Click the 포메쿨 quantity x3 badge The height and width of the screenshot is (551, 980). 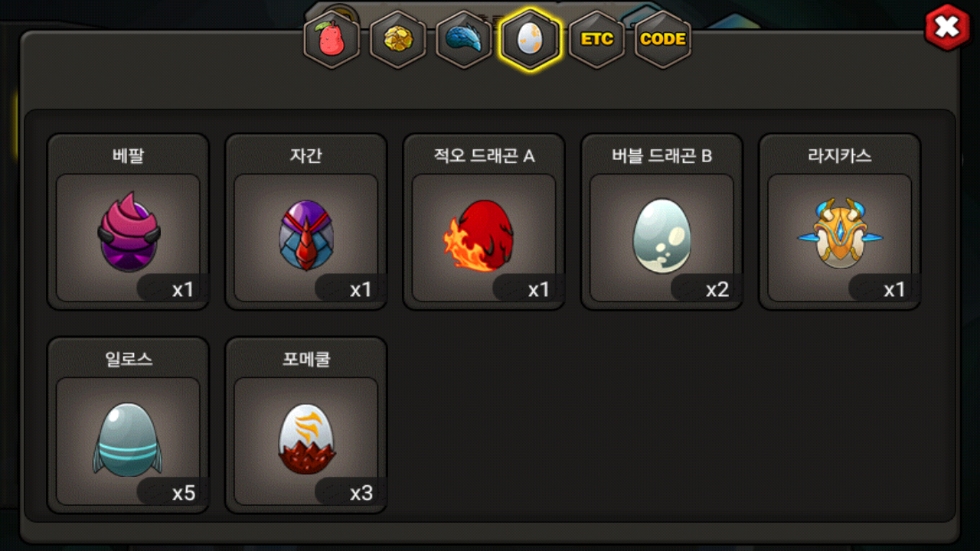pos(350,492)
